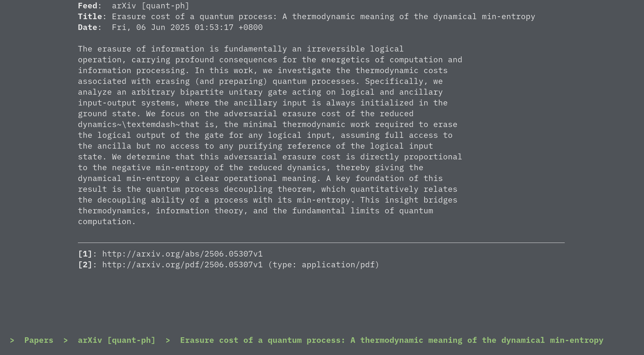The image size is (644, 355).
Task: Click the chevron before Erasure cost breadcrumb
Action: [x=168, y=340]
